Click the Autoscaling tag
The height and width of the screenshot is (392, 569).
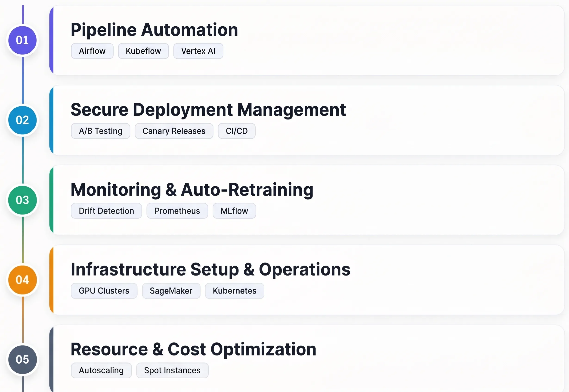[x=101, y=370]
